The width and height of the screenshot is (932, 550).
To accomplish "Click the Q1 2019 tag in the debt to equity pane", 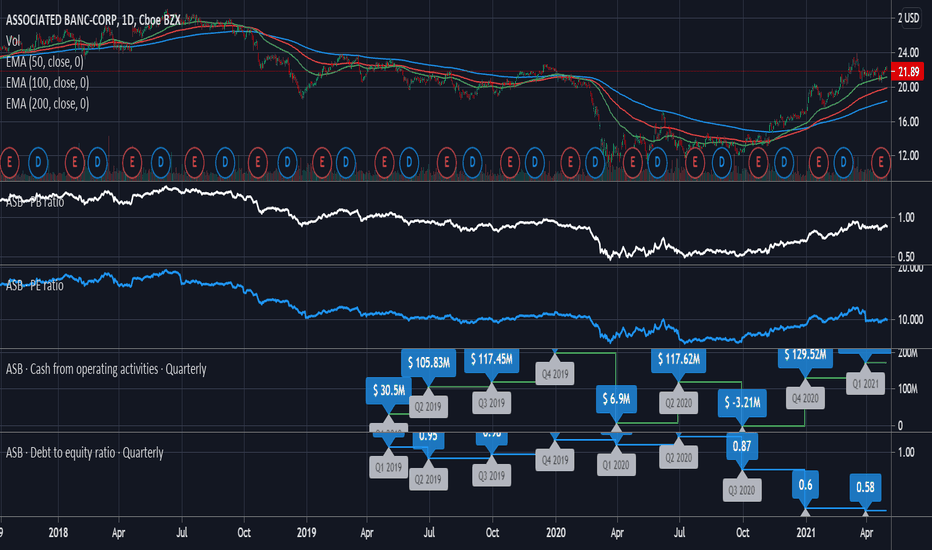I will 389,467.
